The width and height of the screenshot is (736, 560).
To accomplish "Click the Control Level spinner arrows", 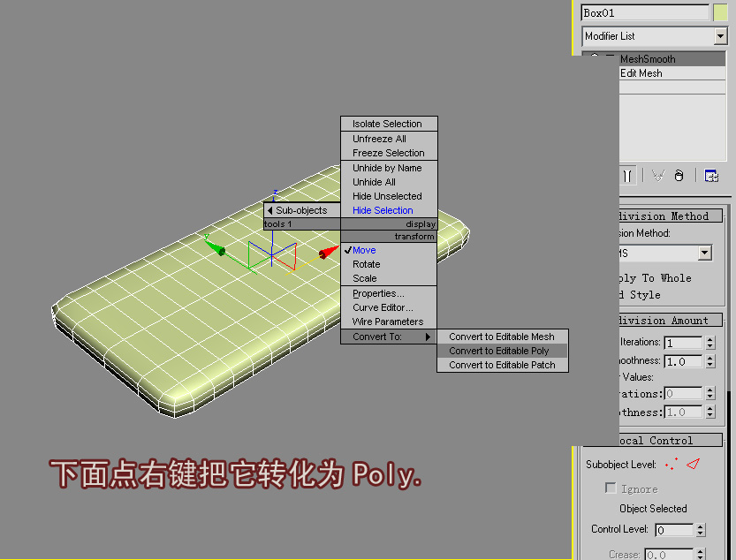I will (x=701, y=530).
